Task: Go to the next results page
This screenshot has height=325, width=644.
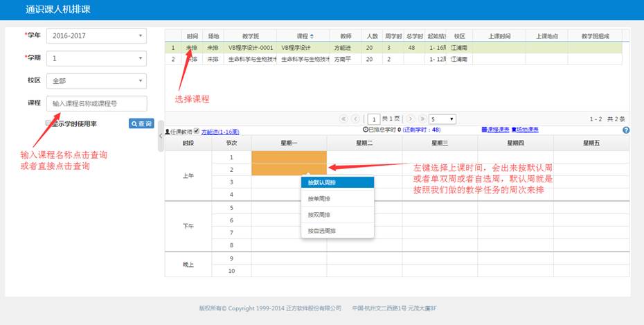Action: 409,119
